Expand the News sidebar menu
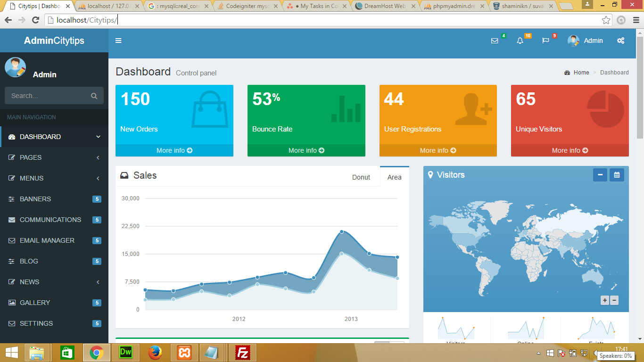644x362 pixels. (x=54, y=282)
